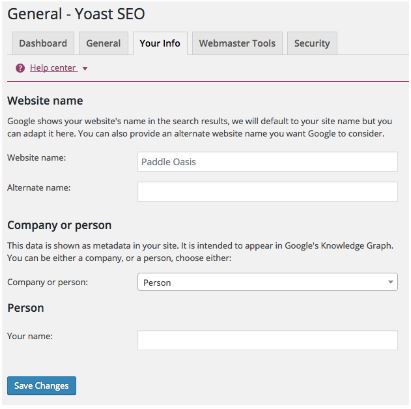411x409 pixels.
Task: Click the General - Yoast SEO page title
Action: (76, 14)
